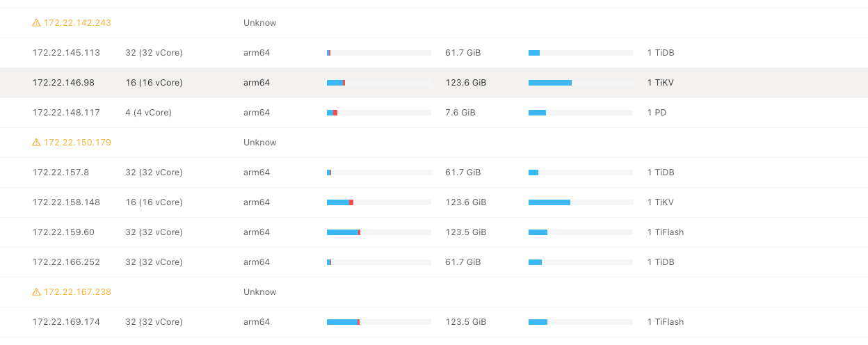Click warning icon beside 172.22.167.238
Viewport: 868px width, 345px height.
[x=36, y=292]
